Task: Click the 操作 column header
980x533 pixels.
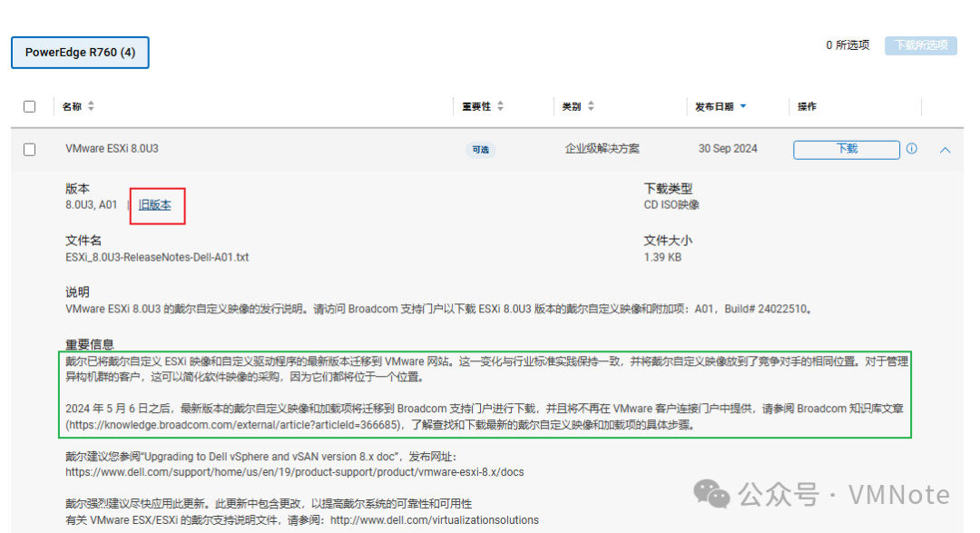Action: 807,106
